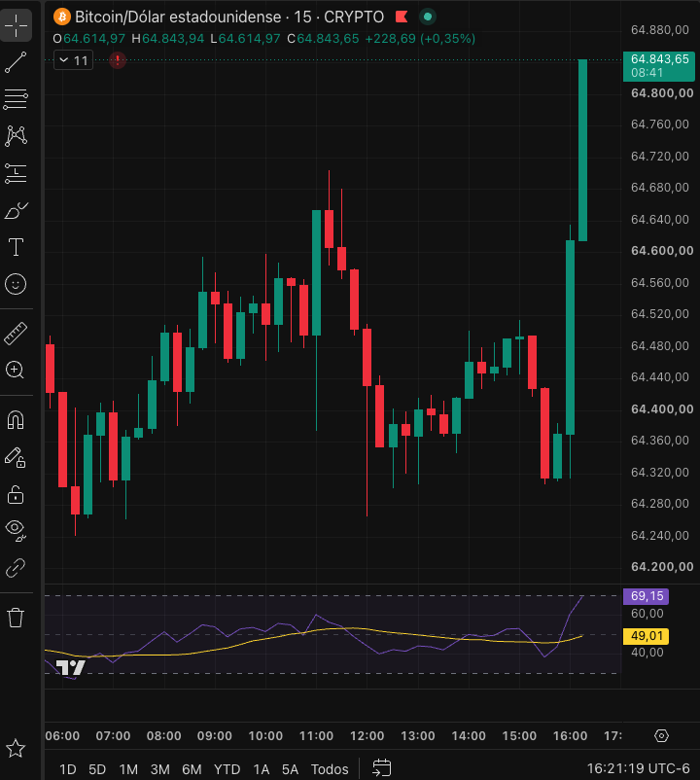This screenshot has width=700, height=780.
Task: Click the current price label 64.843,65
Action: click(659, 66)
